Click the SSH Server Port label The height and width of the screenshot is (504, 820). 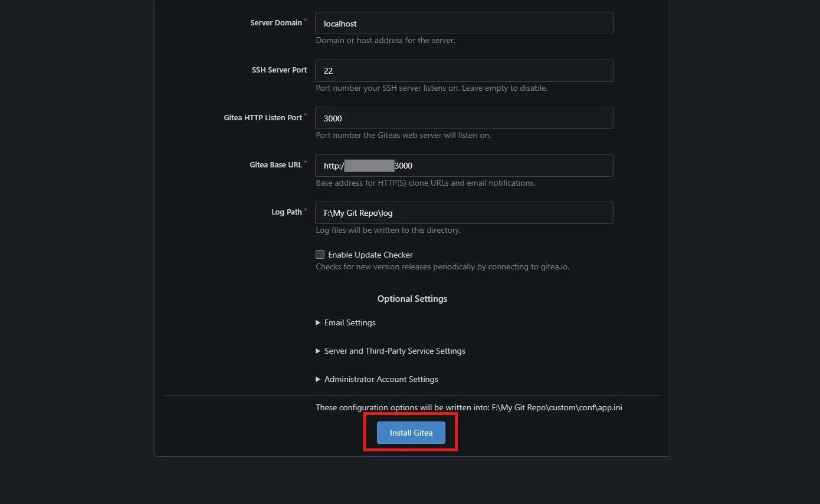280,70
